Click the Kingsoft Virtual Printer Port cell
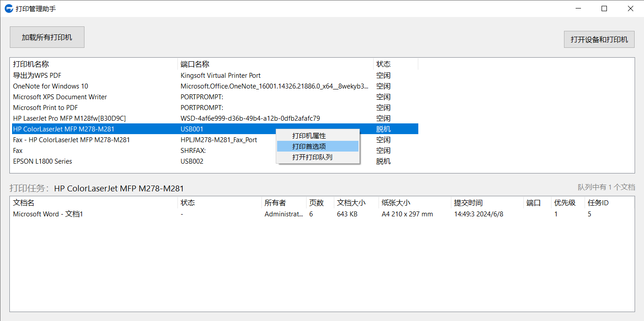 (221, 76)
